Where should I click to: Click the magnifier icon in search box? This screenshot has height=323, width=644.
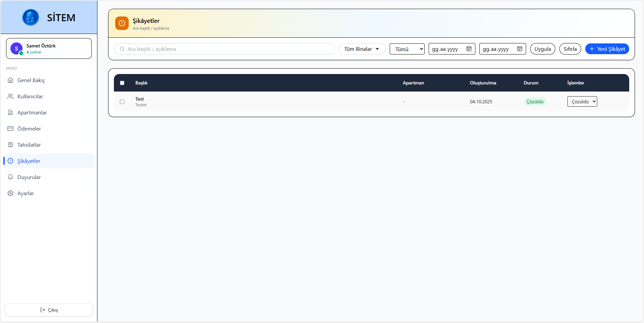(122, 49)
